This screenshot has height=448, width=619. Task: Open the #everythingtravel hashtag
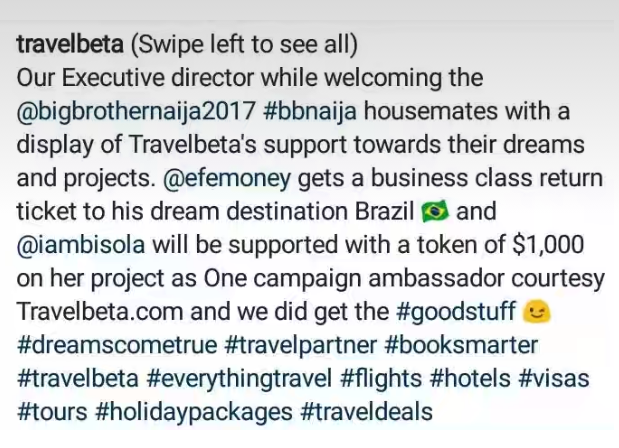239,379
